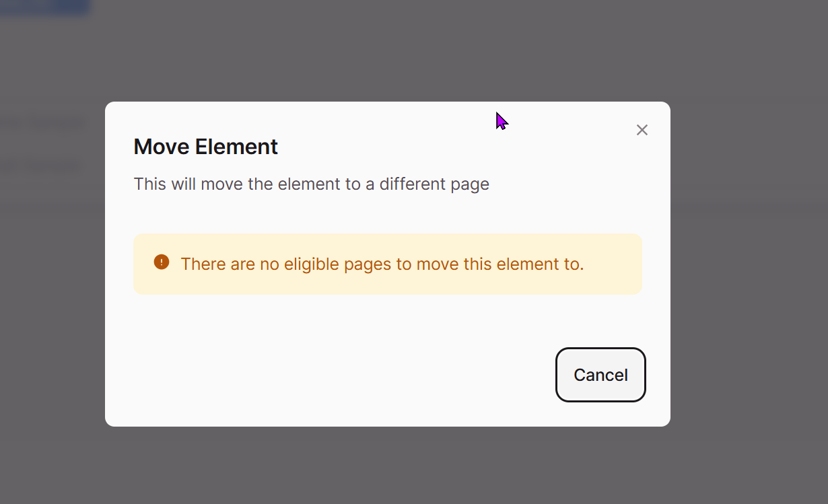Image resolution: width=828 pixels, height=504 pixels.
Task: Click the dimmed area right of the dialog
Action: (x=749, y=264)
